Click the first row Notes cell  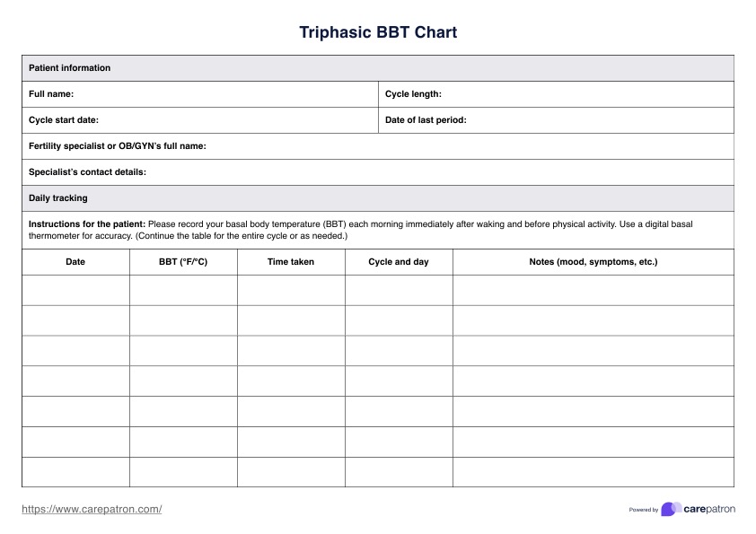593,290
